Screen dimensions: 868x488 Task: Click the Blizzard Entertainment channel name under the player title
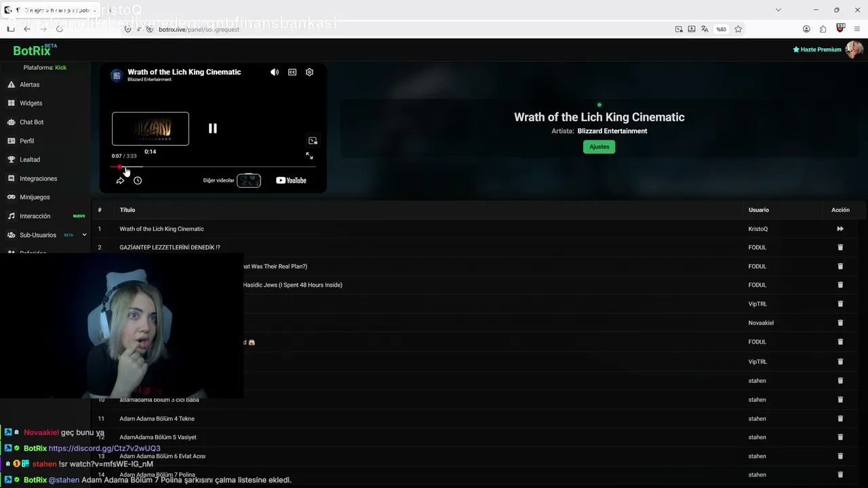149,80
